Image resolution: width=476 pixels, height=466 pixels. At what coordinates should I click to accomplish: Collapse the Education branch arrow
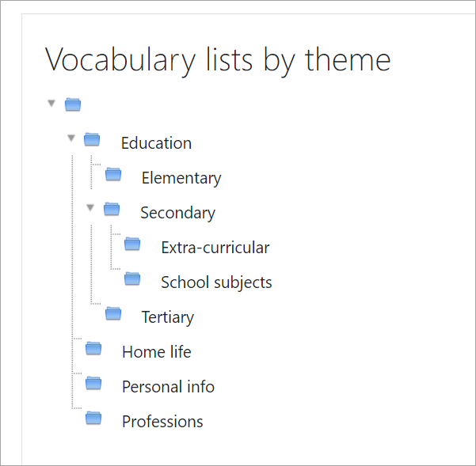(71, 138)
